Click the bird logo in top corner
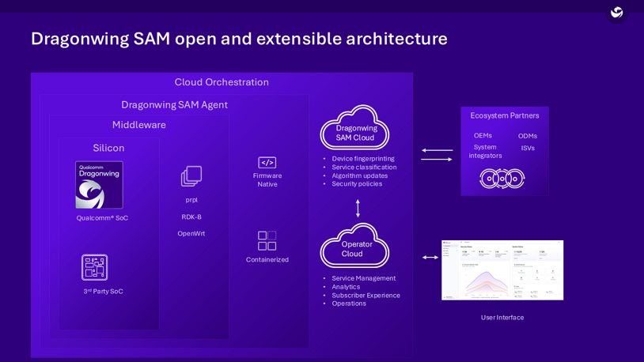 pos(616,13)
